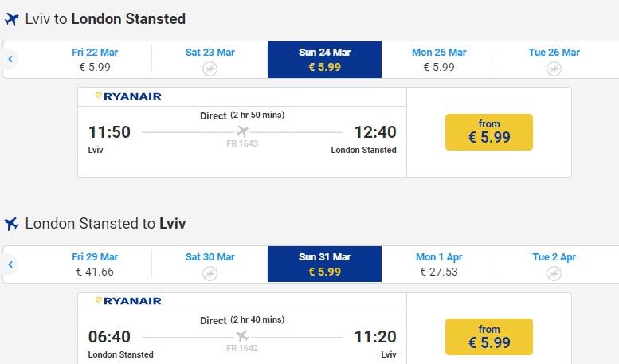Click the Ryanair logo on the return flight card
This screenshot has width=619, height=364.
[x=128, y=301]
